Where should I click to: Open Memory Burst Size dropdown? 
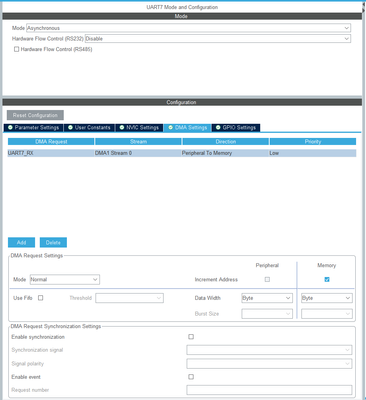(327, 314)
